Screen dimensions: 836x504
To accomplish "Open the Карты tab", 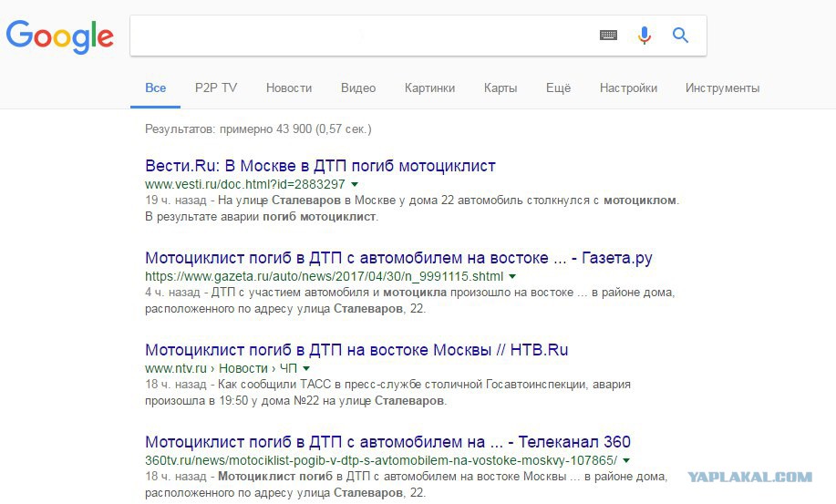I will (501, 87).
